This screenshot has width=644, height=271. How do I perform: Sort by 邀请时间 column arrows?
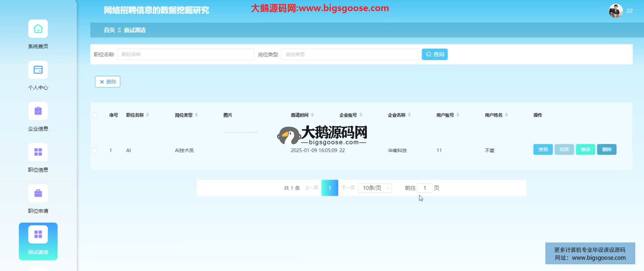click(x=312, y=115)
